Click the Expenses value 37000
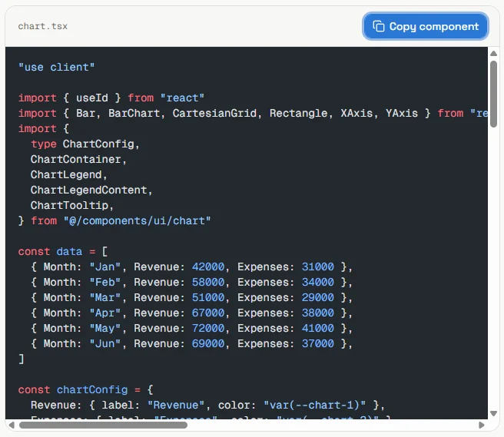 (317, 343)
